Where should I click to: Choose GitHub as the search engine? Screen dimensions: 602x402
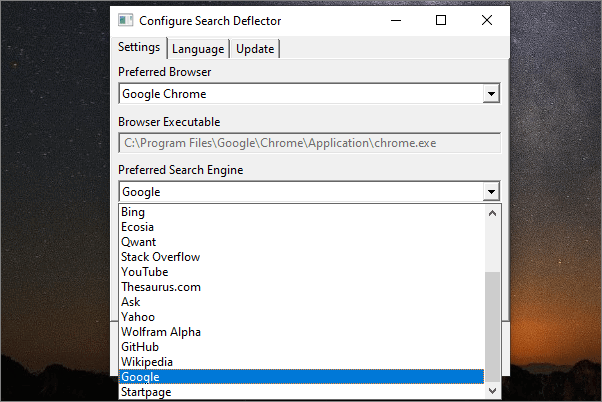tap(301, 347)
